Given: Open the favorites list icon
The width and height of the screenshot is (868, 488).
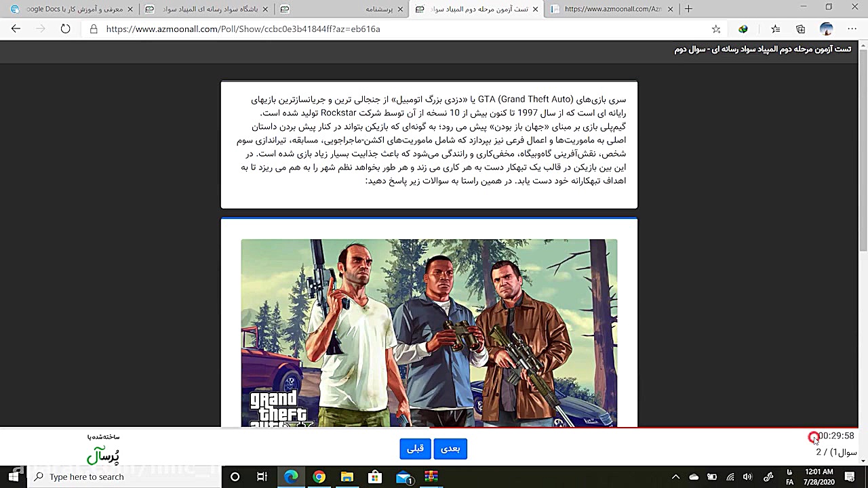Looking at the screenshot, I should click(x=776, y=29).
